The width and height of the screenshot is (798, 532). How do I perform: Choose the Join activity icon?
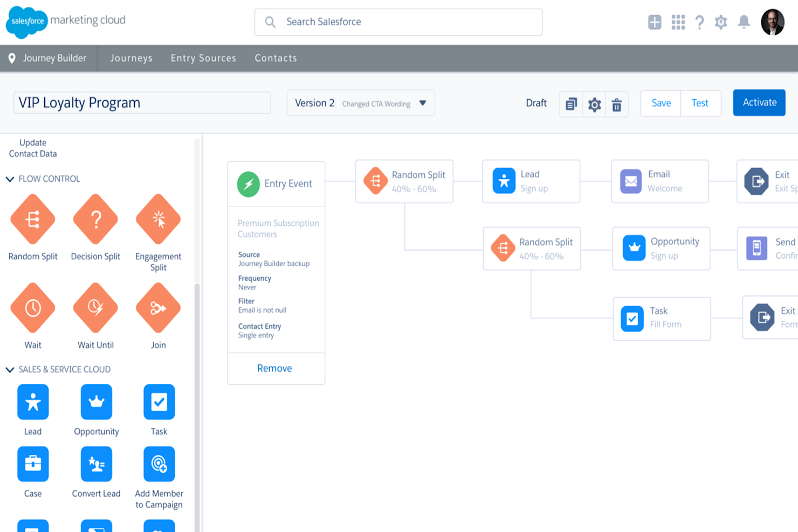point(159,308)
